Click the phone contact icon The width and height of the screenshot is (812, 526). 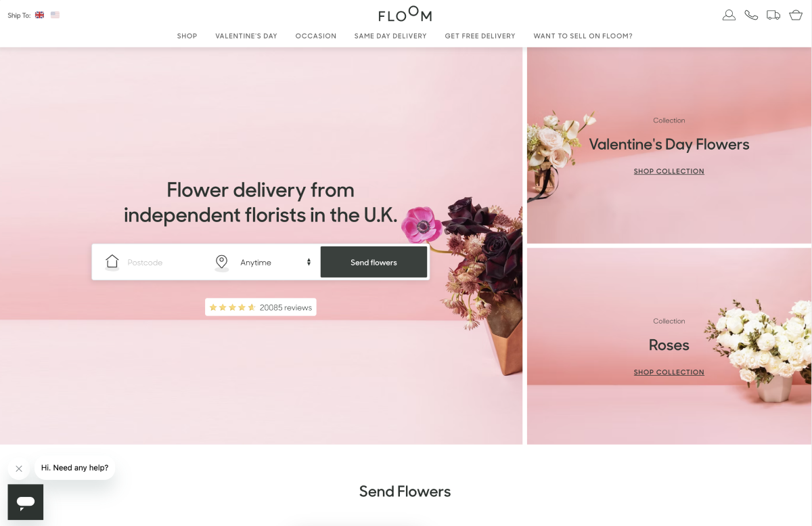point(751,15)
